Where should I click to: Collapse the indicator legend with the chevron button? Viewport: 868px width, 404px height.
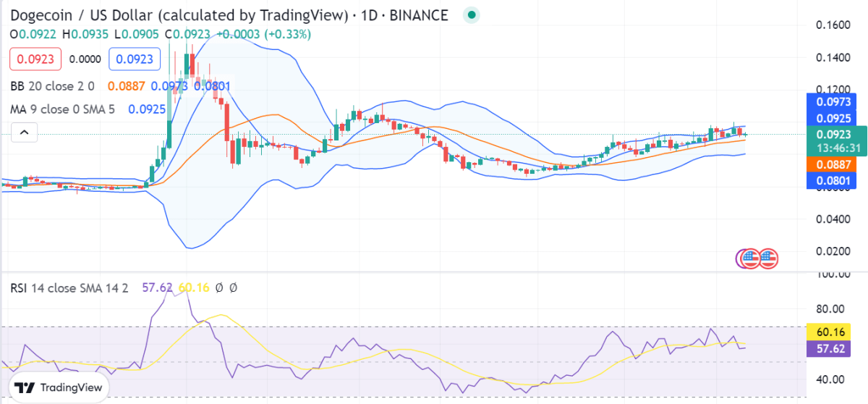pyautogui.click(x=24, y=132)
